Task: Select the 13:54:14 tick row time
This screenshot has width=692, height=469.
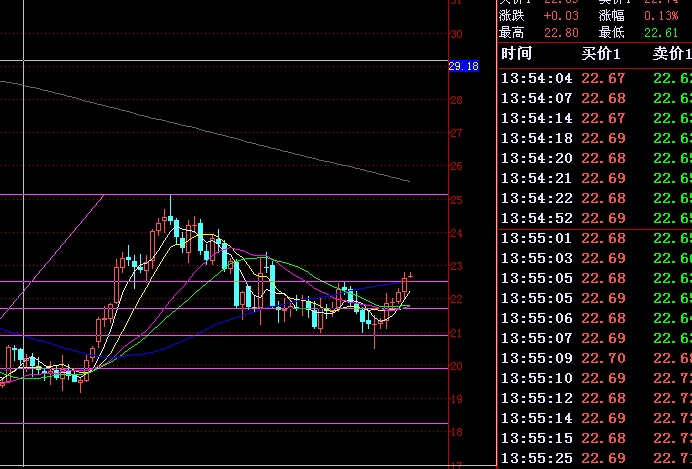Action: pyautogui.click(x=537, y=118)
